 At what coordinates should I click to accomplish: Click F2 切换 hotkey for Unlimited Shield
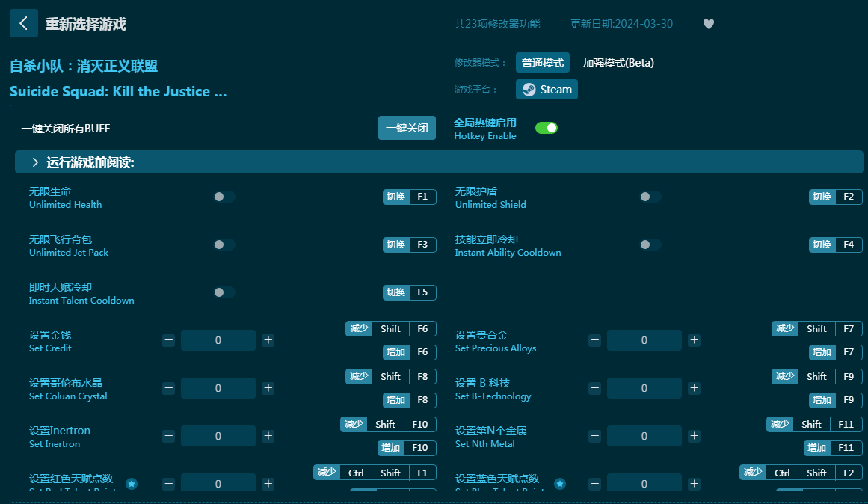point(835,197)
